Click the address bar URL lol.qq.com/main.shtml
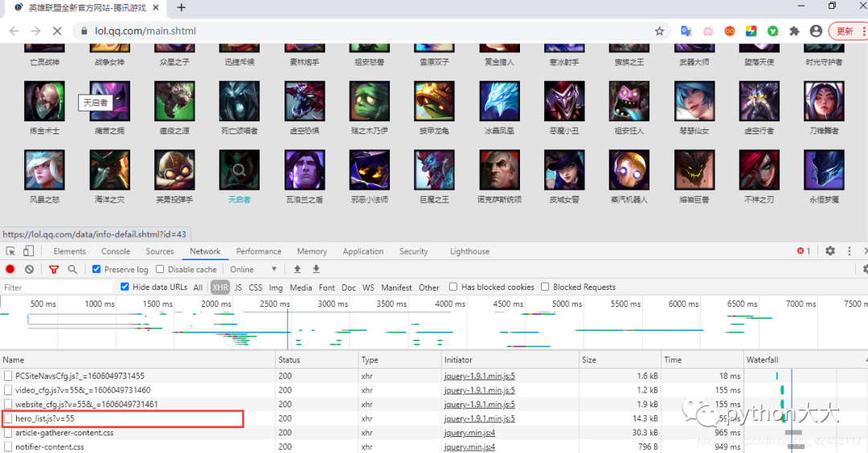 click(145, 31)
